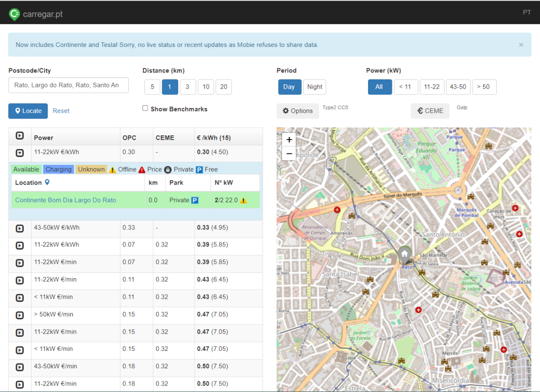Open Continente Bom Dia Largo Do Rato
This screenshot has height=392, width=540.
tap(65, 200)
